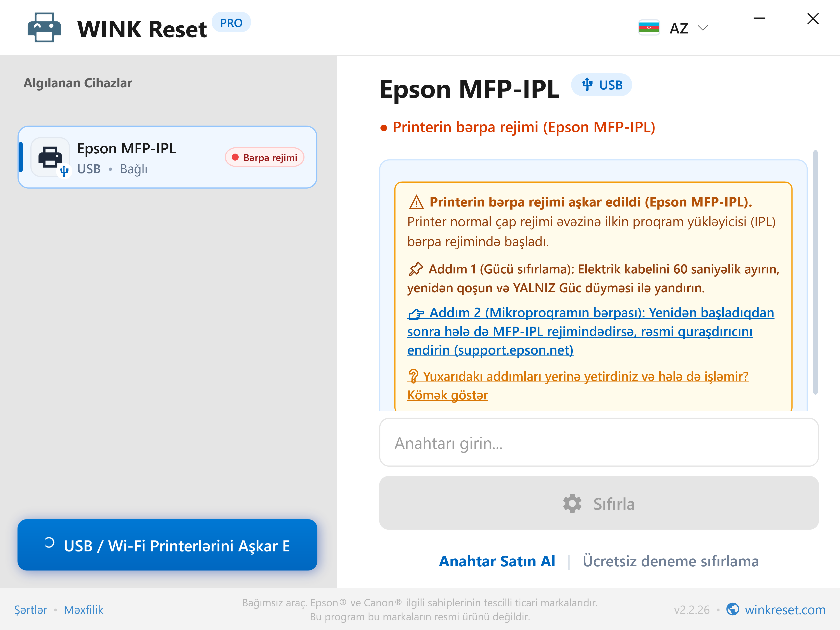Click the pushpin icon next to Addım 1
Screen dimensions: 840x630
point(415,269)
